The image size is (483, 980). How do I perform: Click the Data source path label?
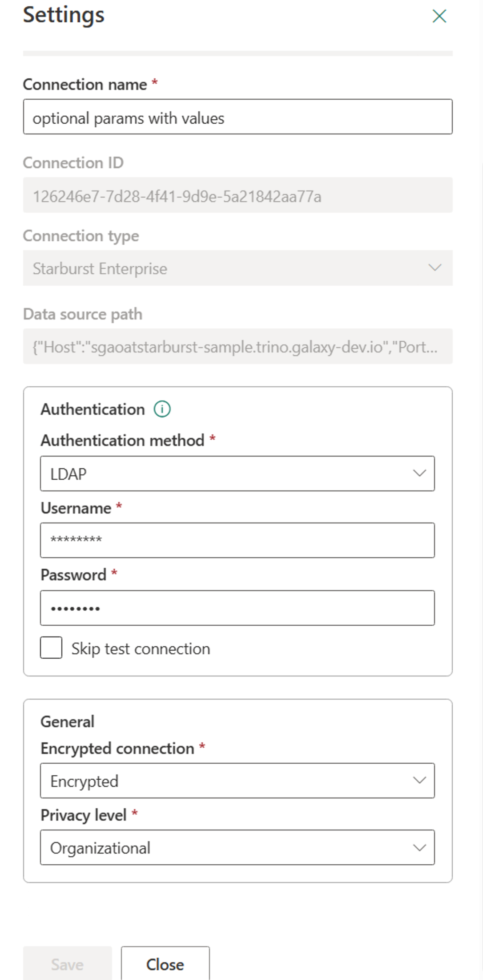(82, 314)
